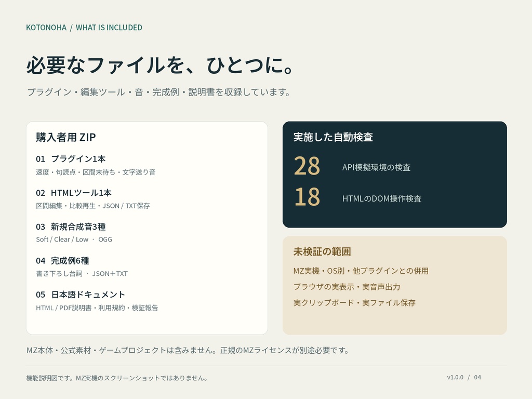Click the description 速度・句読点・区間末待ち・文字送り音
The image size is (532, 399).
pyautogui.click(x=96, y=172)
